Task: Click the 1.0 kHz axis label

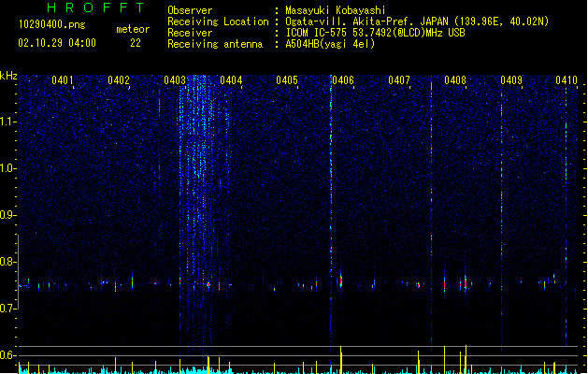Action: coord(7,168)
